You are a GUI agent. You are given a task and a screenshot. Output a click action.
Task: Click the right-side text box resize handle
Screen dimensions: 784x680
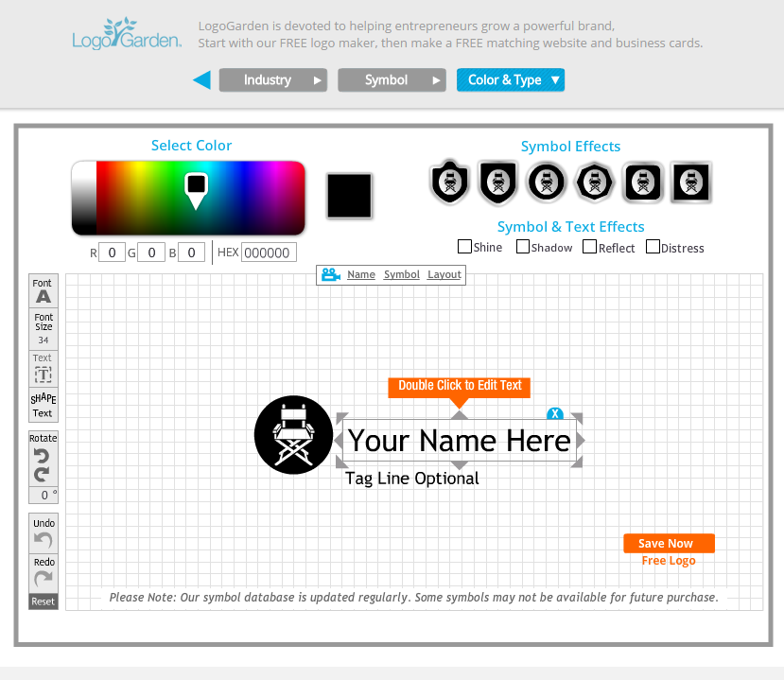(x=581, y=441)
